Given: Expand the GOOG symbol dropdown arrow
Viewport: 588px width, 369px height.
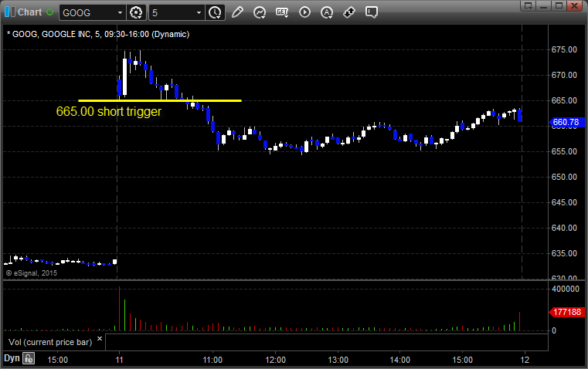Looking at the screenshot, I should pos(120,12).
